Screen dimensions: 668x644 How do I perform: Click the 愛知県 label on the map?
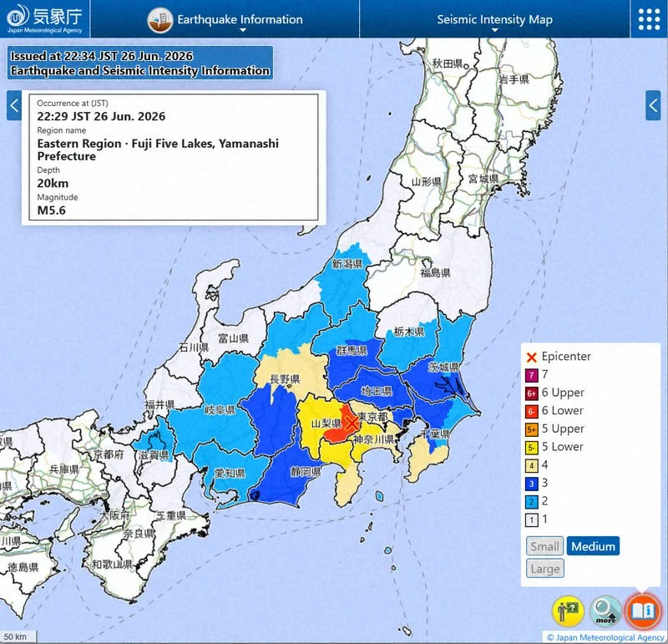(x=229, y=473)
